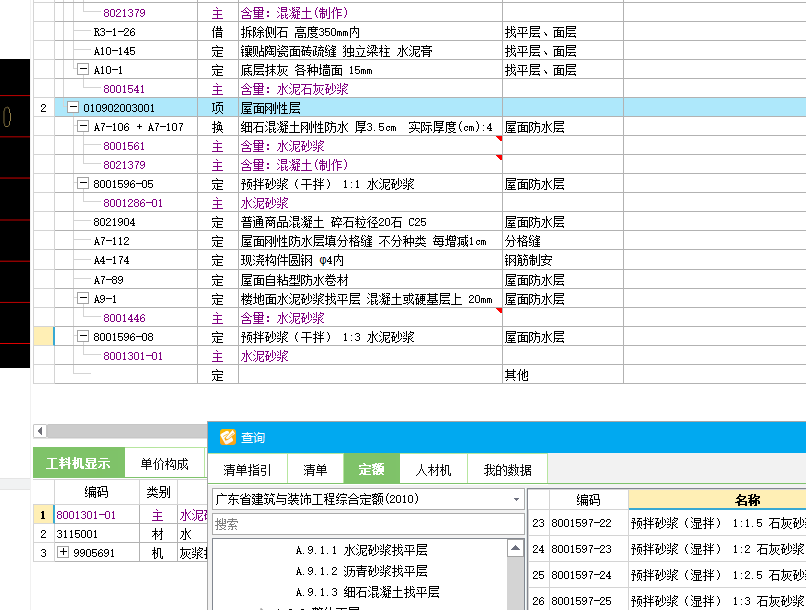This screenshot has height=610, width=806.
Task: Click 预拌砂浆(干拌) 1:1 水泥砂浆 cell
Action: point(370,184)
